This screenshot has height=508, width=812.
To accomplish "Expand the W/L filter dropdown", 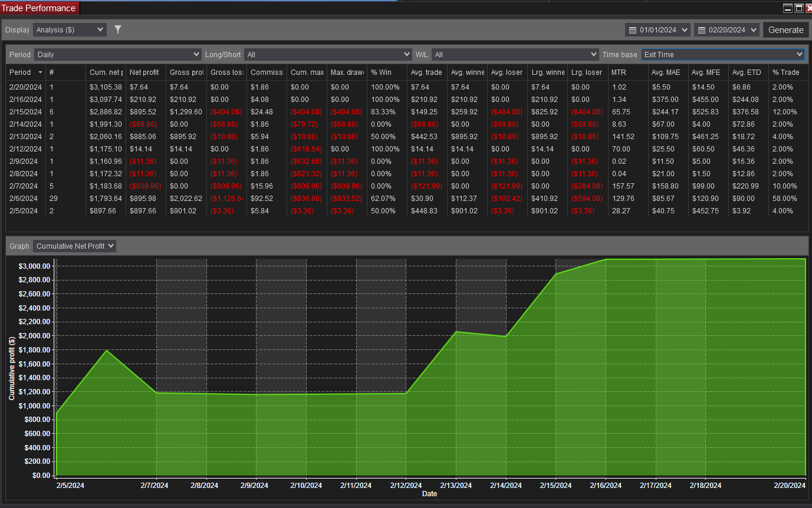I will pyautogui.click(x=515, y=54).
